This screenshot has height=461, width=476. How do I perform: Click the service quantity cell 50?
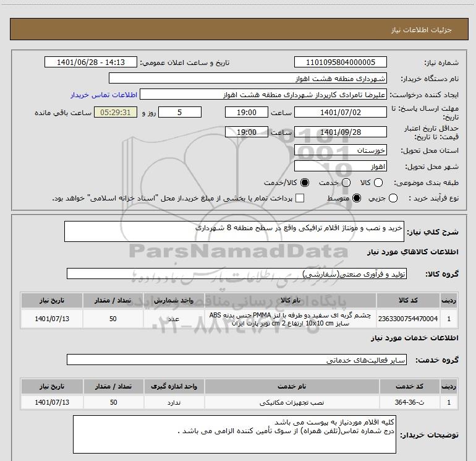tap(113, 402)
